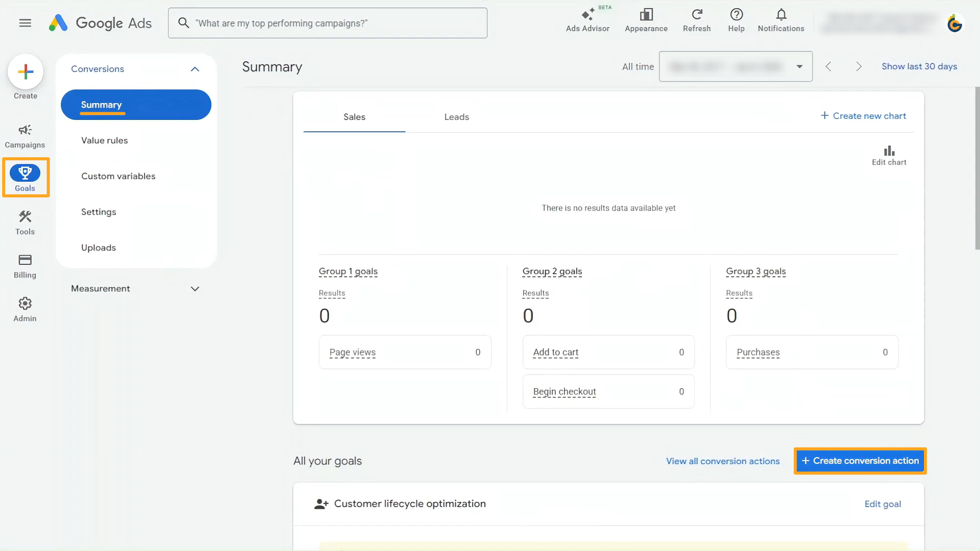Select Summary in Conversions menu

pyautogui.click(x=136, y=105)
